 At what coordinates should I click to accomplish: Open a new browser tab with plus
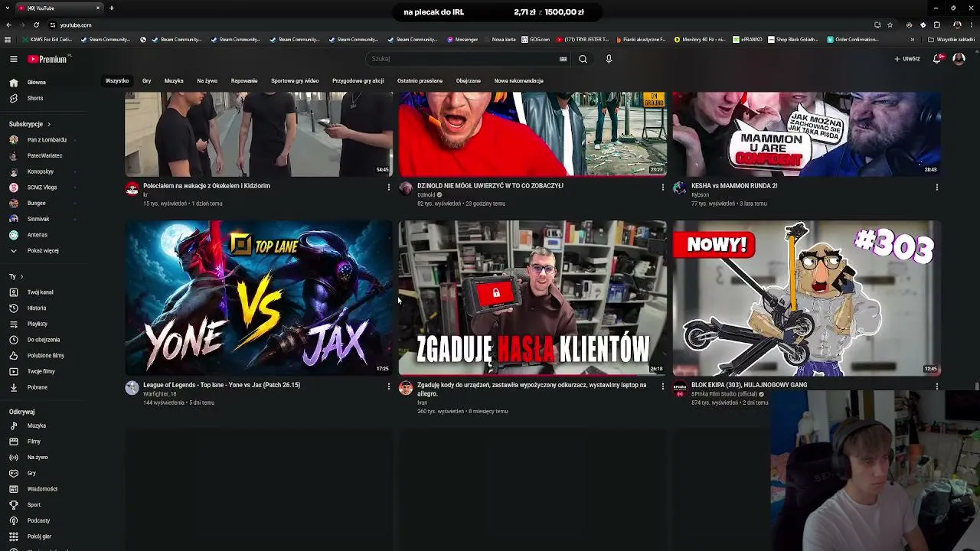(x=111, y=8)
